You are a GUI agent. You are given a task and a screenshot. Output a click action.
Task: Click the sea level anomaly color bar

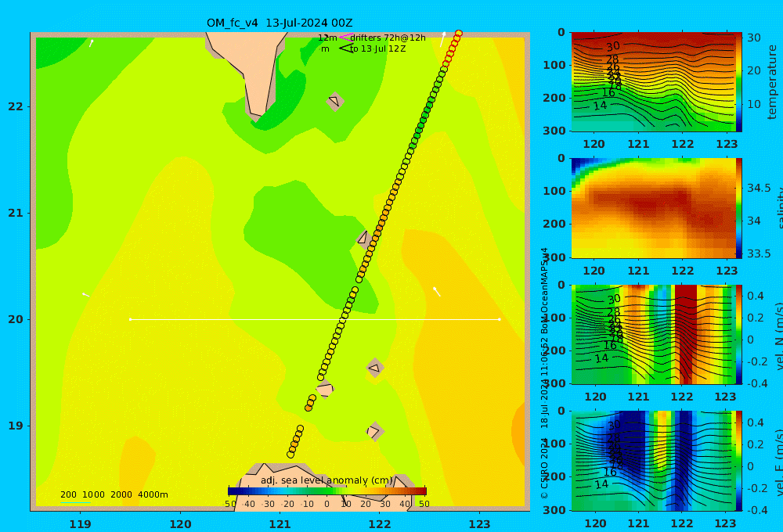[x=327, y=491]
